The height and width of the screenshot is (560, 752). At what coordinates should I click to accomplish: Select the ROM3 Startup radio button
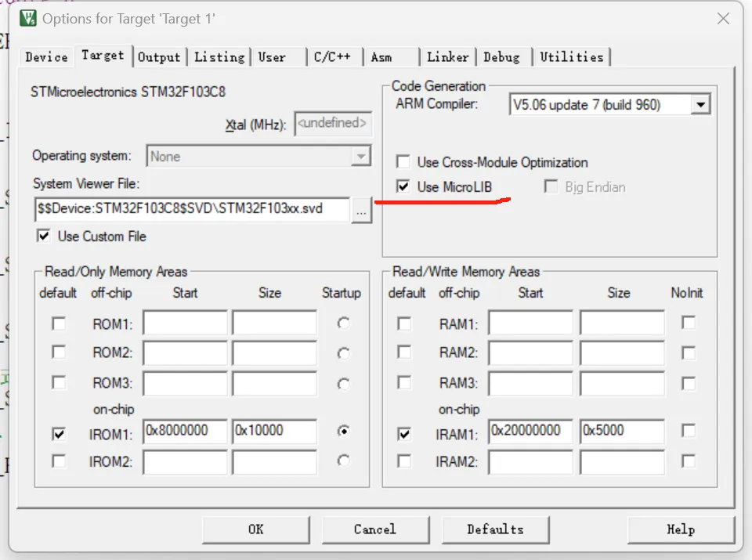tap(343, 384)
